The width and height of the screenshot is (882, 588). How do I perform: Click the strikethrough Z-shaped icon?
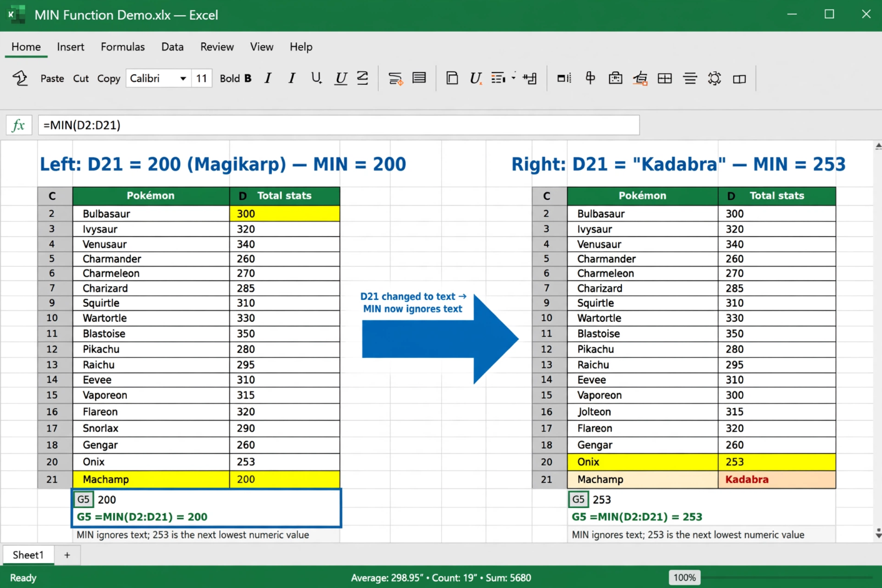[363, 78]
